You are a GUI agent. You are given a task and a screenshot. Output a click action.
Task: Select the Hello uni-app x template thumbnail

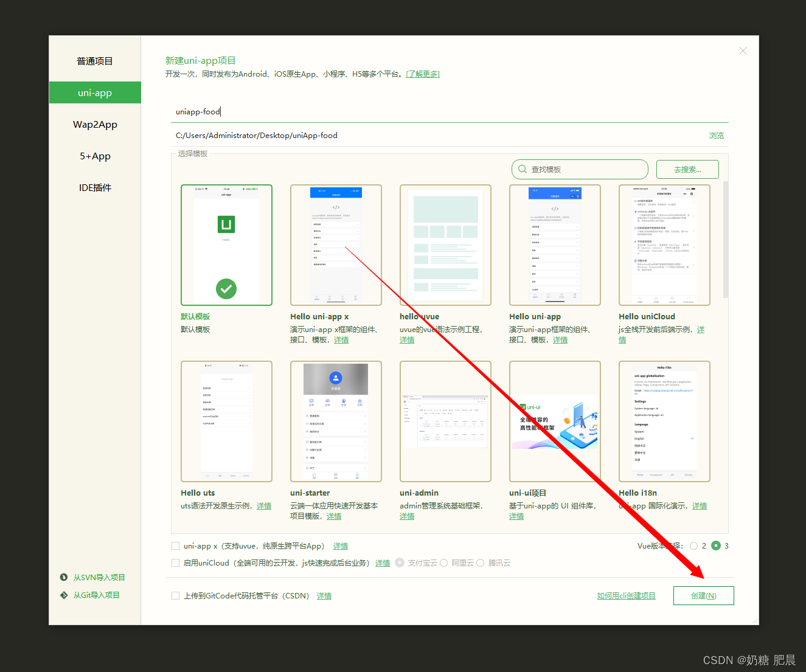click(x=336, y=245)
